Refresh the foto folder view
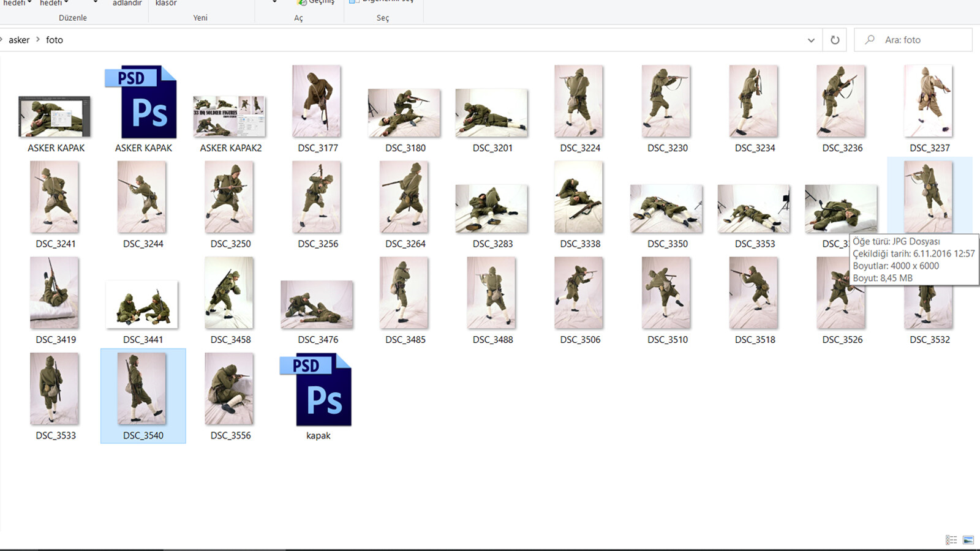The height and width of the screenshot is (551, 980). point(835,40)
